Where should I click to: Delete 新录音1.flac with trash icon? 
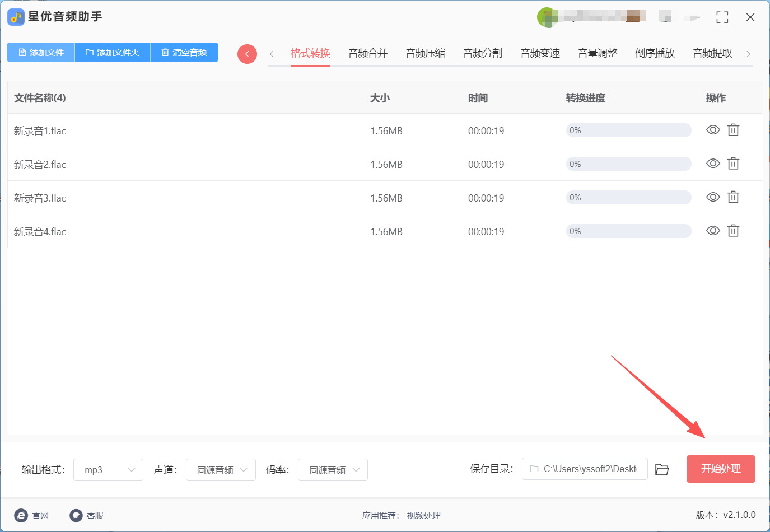click(x=733, y=130)
